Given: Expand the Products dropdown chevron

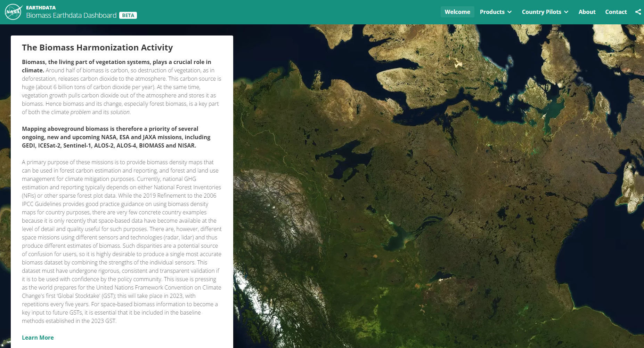Looking at the screenshot, I should coord(510,12).
